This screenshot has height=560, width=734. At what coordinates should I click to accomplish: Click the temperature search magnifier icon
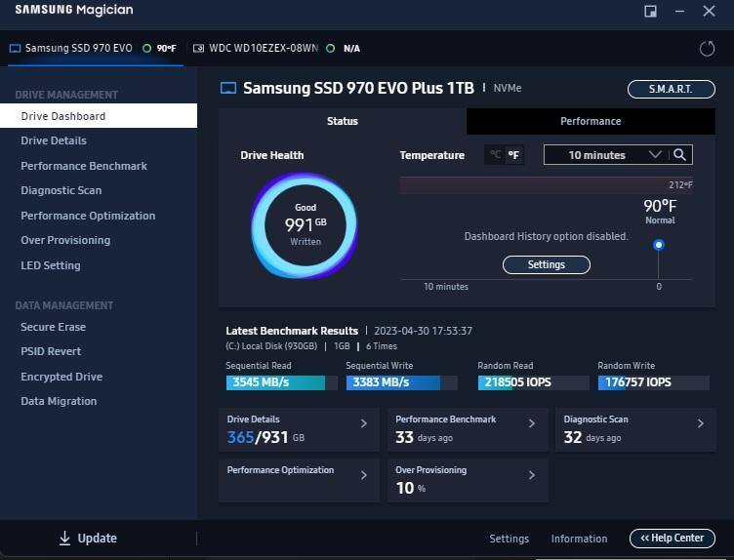[x=680, y=155]
